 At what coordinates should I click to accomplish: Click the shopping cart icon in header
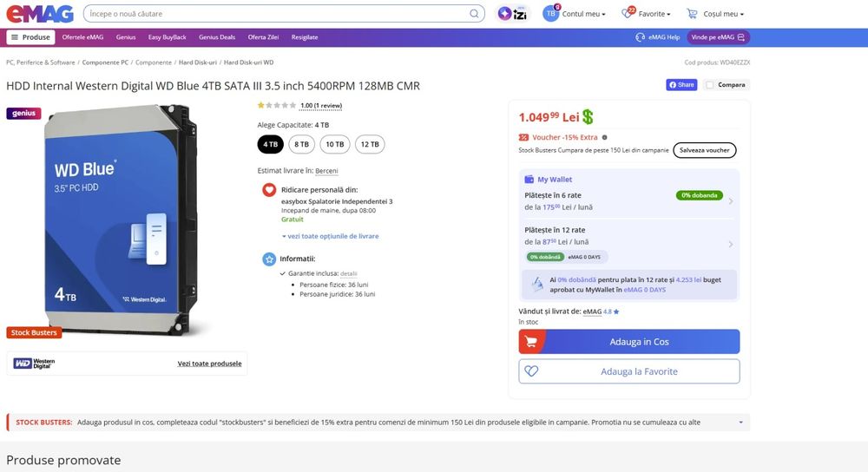coord(692,14)
